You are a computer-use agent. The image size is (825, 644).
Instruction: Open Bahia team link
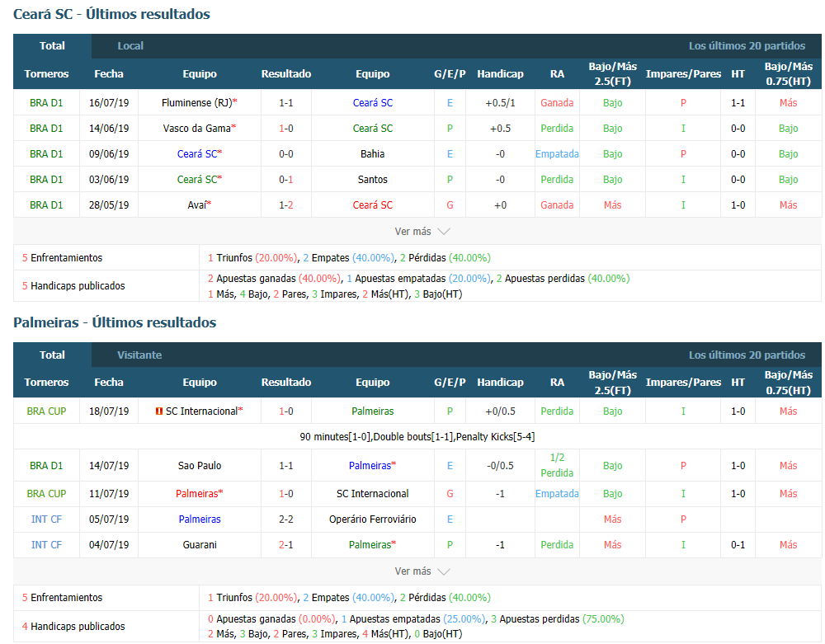(373, 154)
